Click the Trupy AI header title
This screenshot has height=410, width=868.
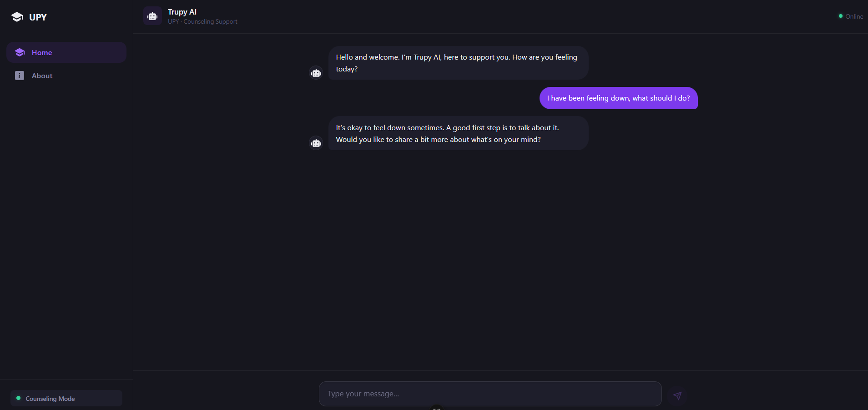pyautogui.click(x=182, y=12)
